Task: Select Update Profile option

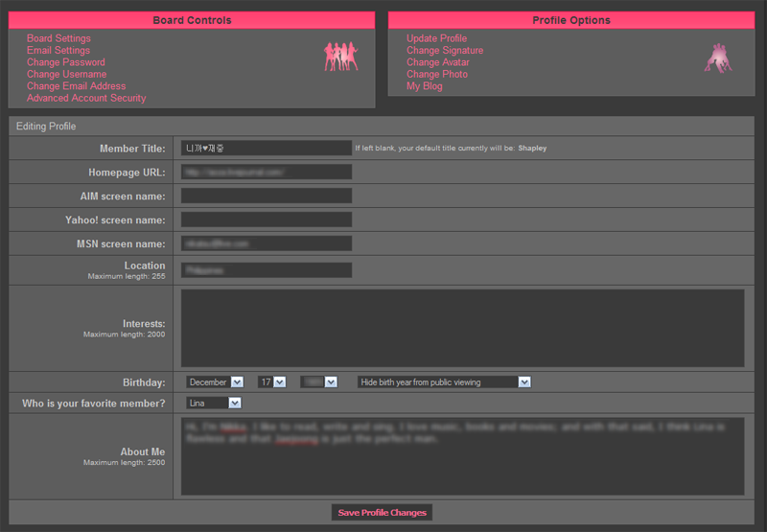Action: point(436,38)
